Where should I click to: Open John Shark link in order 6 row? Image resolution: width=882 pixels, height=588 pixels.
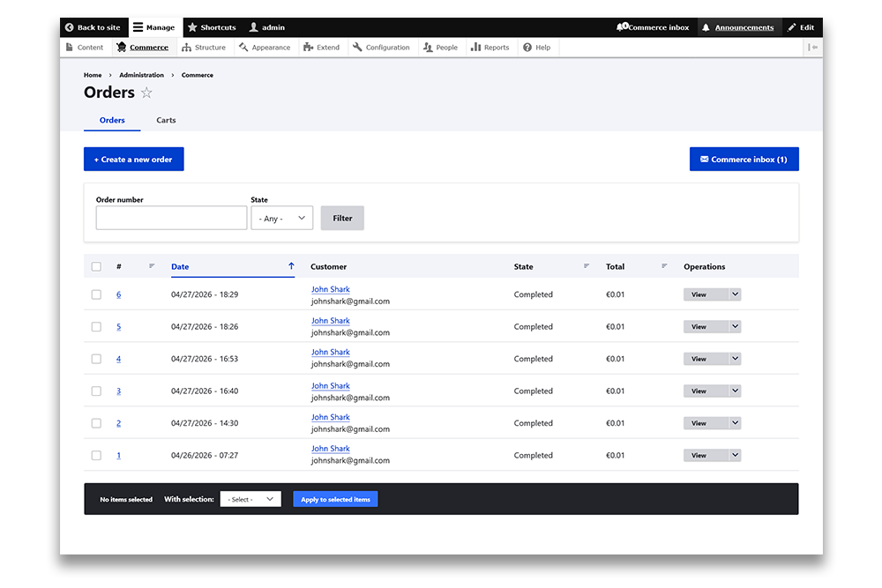click(331, 289)
